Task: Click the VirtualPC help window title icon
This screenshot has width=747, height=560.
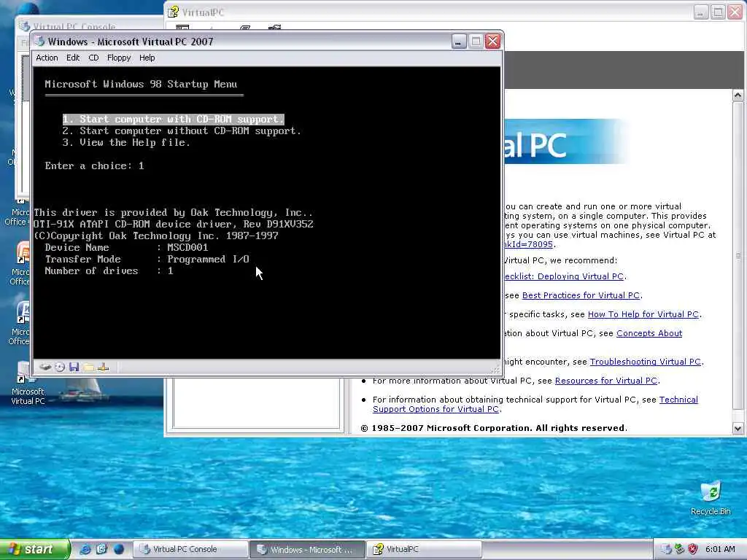Action: click(174, 12)
